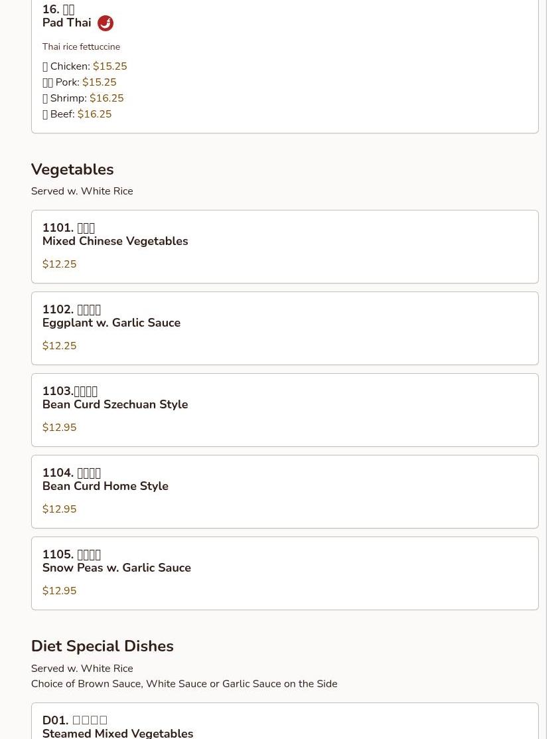
Task: Click the Diet Special Dishes heading
Action: coord(102,646)
